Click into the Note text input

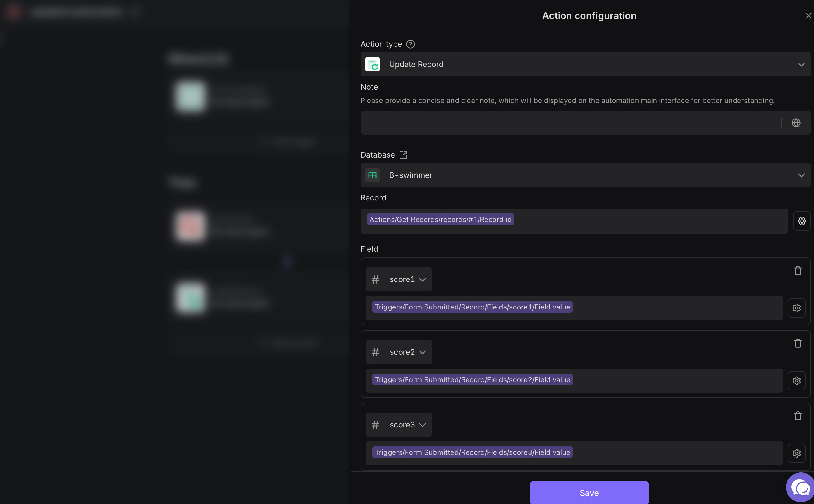(570, 123)
